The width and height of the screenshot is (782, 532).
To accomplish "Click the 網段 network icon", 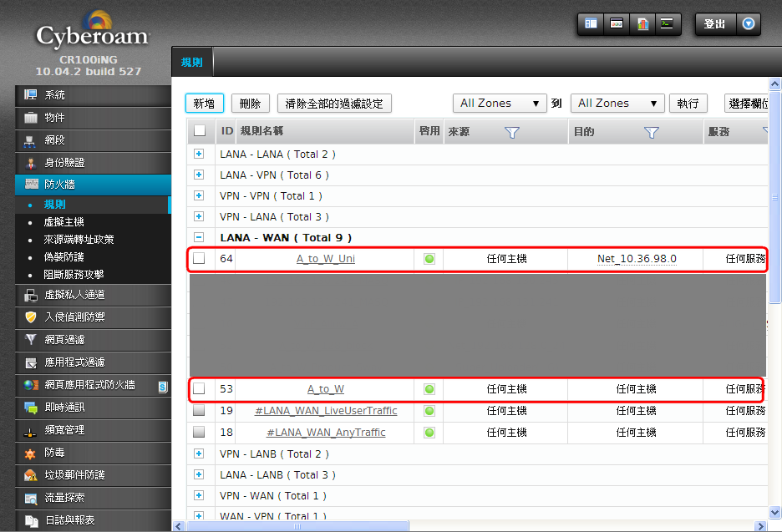I will [30, 141].
